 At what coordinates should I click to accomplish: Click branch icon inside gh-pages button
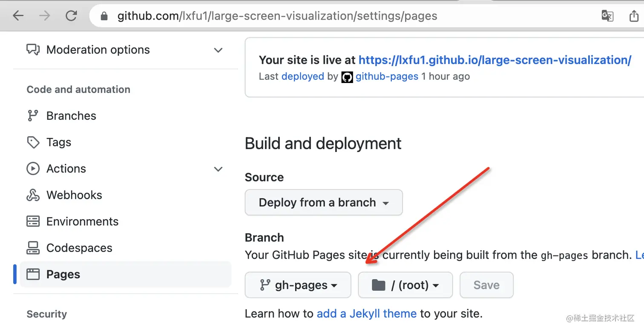265,285
